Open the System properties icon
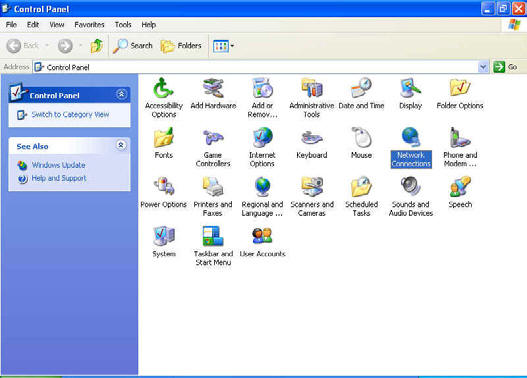Screen dimensions: 527x378 (x=163, y=236)
